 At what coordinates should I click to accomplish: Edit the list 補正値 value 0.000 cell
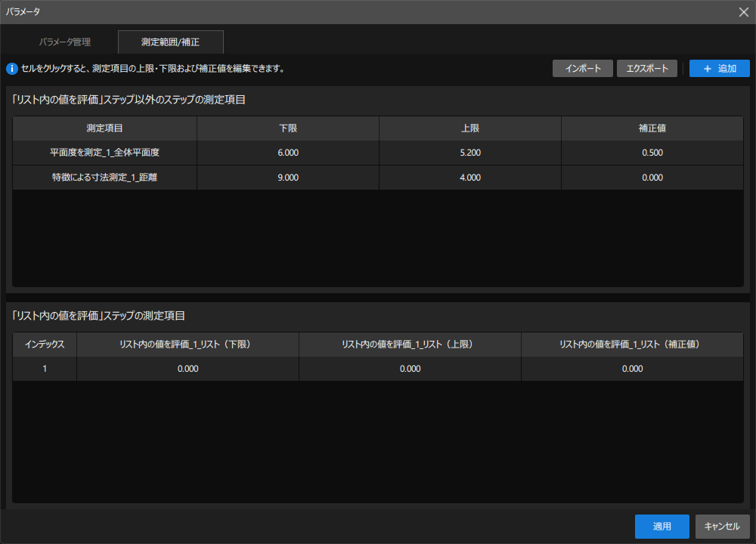[x=632, y=369]
